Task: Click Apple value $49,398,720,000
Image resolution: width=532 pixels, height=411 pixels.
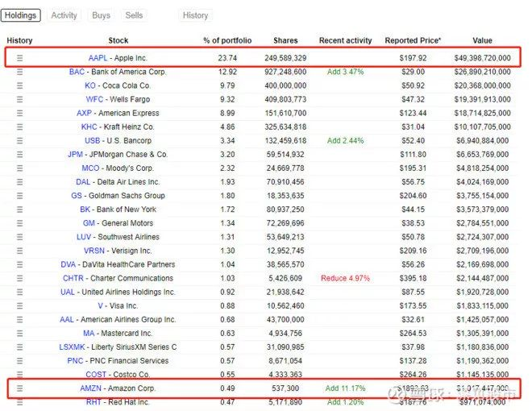Action: click(482, 58)
